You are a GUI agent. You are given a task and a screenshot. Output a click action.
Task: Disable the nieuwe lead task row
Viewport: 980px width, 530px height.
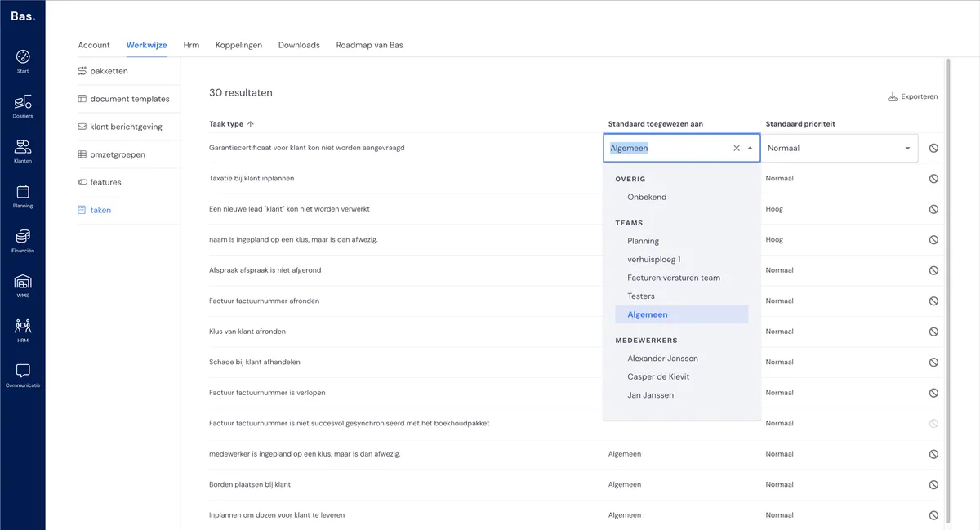(933, 209)
